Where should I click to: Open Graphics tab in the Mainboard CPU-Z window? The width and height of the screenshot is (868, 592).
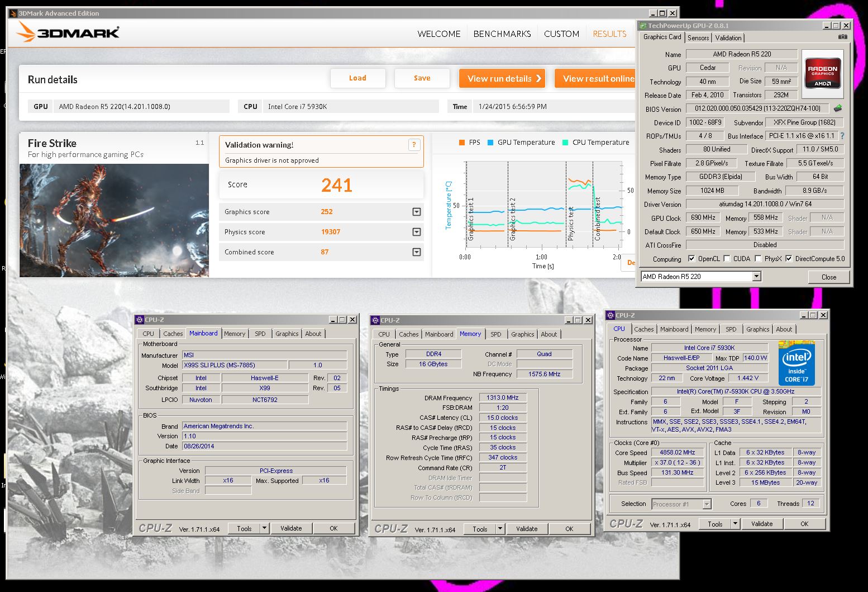point(287,334)
